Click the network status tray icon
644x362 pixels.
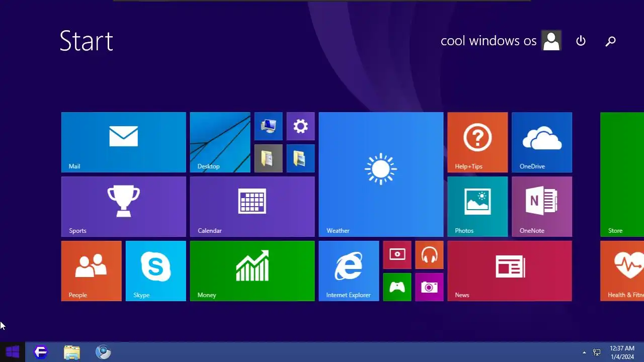597,352
